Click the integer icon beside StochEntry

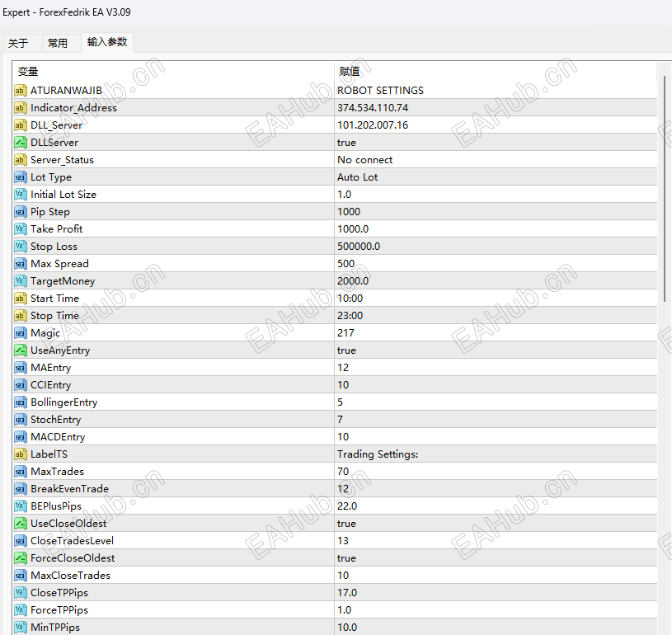(20, 420)
